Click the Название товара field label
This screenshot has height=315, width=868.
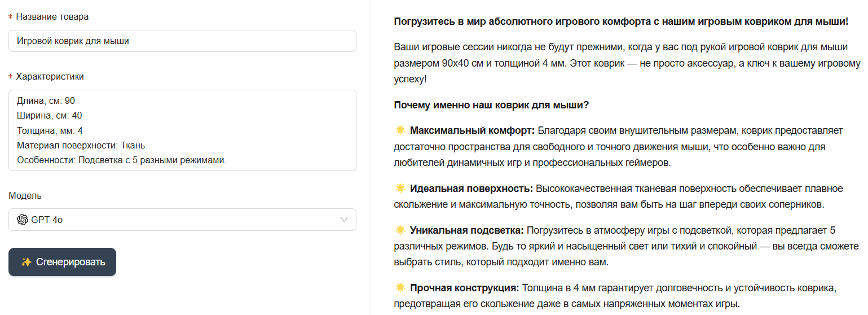point(52,16)
